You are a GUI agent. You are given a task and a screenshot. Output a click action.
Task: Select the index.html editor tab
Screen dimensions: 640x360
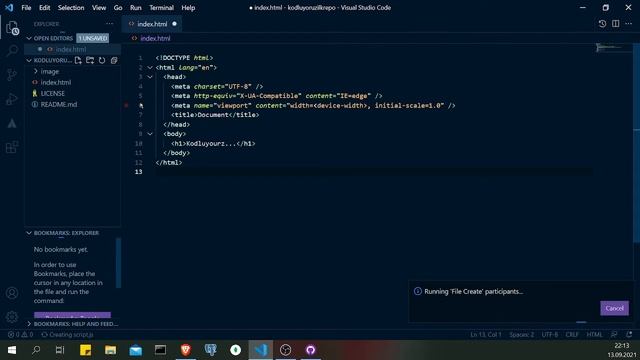pyautogui.click(x=152, y=24)
